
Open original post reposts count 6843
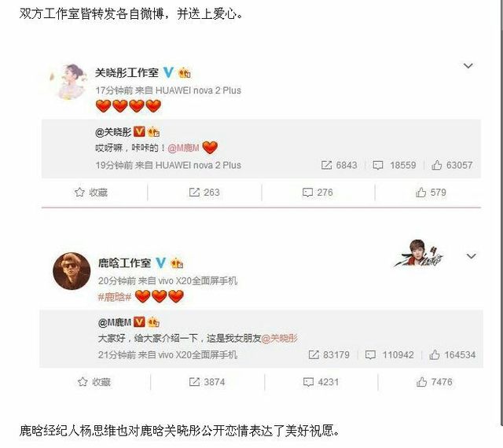coord(339,165)
